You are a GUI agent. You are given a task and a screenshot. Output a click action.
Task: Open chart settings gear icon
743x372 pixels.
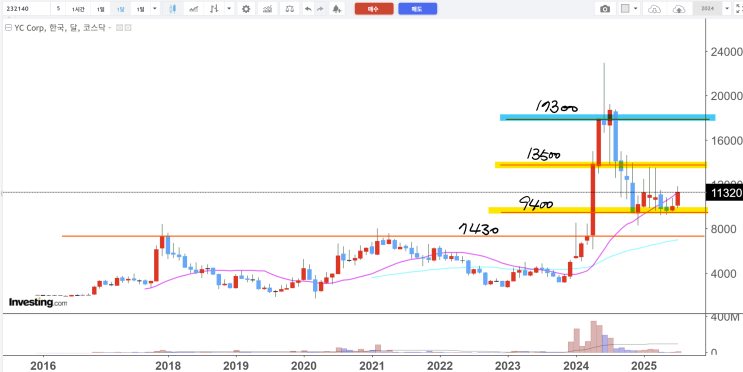pos(246,9)
